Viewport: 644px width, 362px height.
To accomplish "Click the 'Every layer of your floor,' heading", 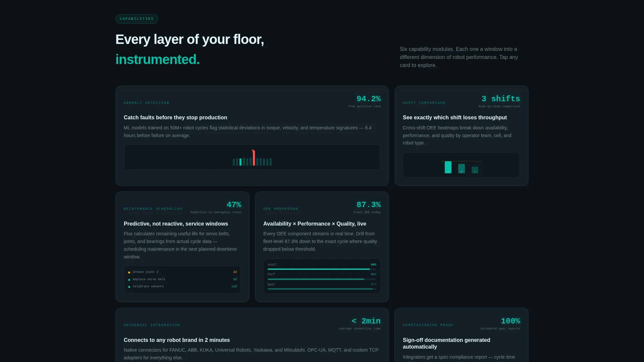I will 190,40.
